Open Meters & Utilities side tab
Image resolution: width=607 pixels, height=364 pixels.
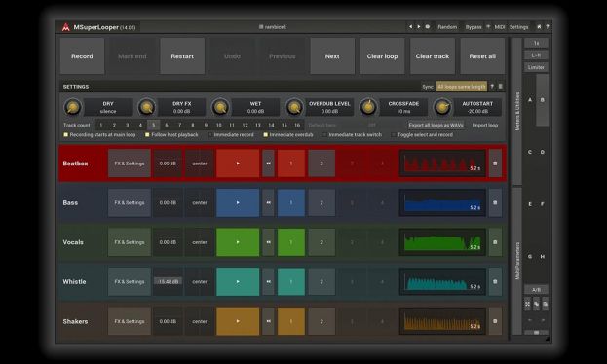click(517, 111)
